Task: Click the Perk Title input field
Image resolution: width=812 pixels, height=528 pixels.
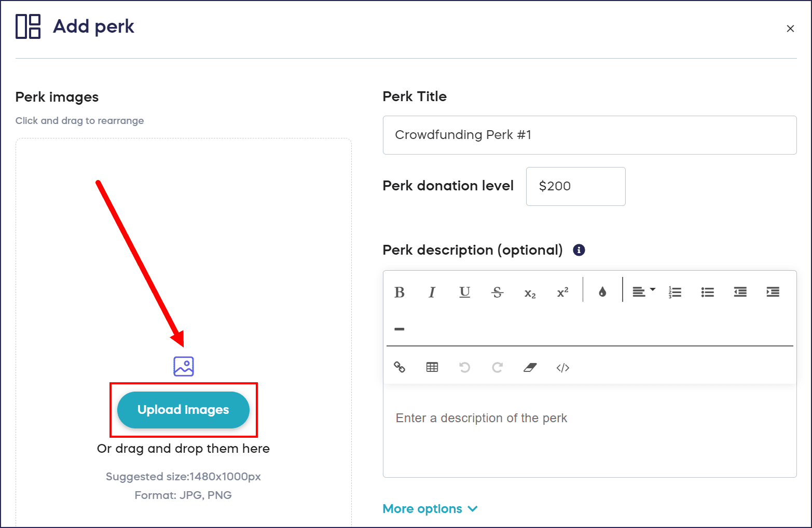Action: (x=589, y=135)
